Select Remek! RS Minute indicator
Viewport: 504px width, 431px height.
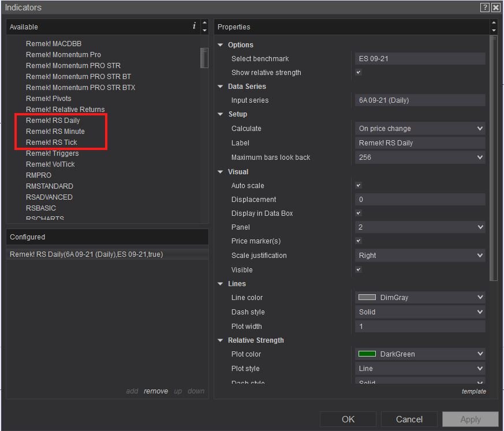coord(55,132)
